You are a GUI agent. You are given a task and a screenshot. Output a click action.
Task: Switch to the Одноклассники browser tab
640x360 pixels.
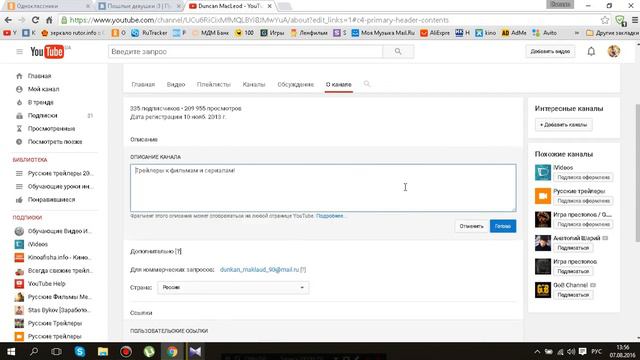48,6
